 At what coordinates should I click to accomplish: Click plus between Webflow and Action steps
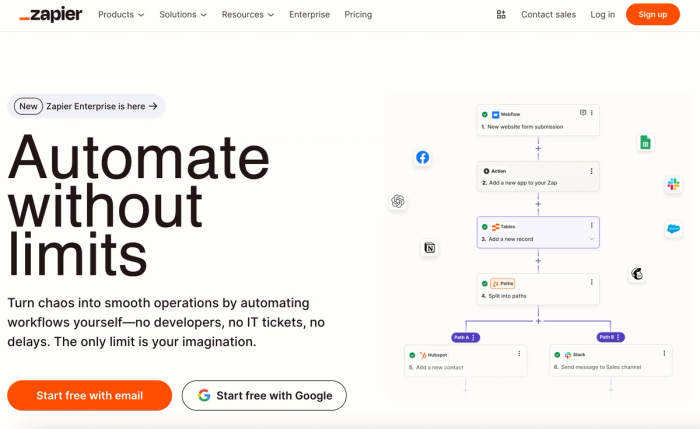pos(538,148)
